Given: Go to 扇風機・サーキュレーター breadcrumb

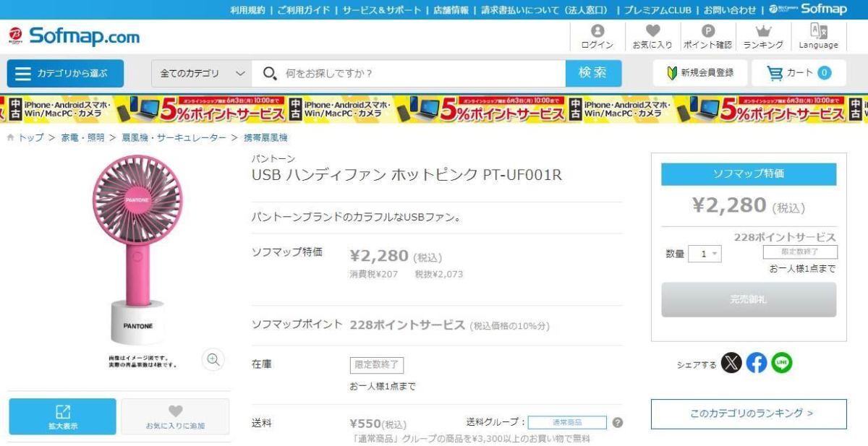Looking at the screenshot, I should point(174,137).
